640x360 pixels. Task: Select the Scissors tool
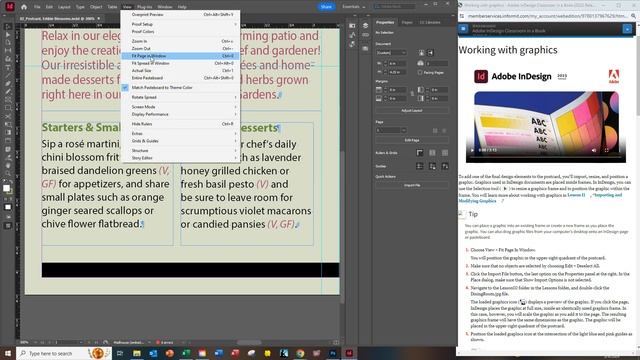coord(8,116)
